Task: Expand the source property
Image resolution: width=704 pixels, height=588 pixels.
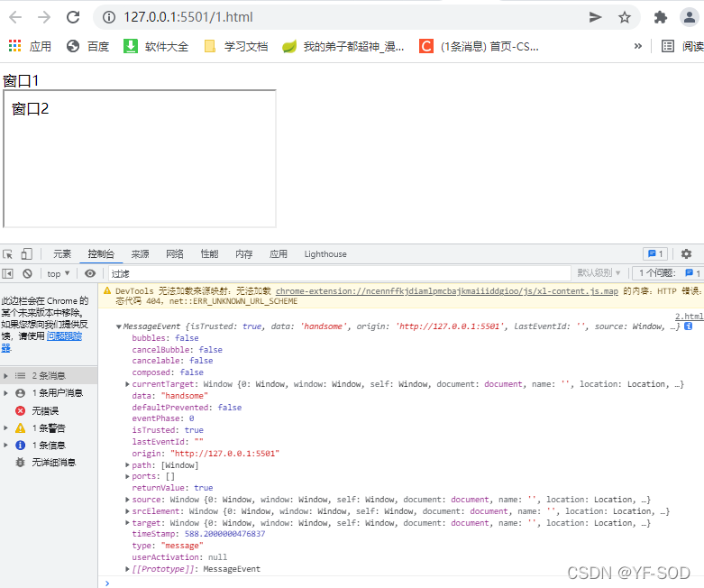Action: (x=127, y=500)
